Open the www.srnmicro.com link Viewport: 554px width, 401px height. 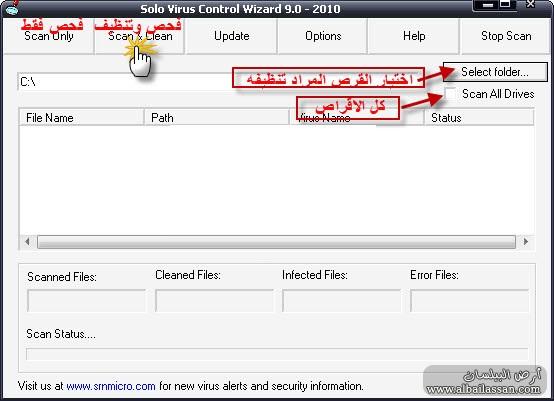coord(111,386)
